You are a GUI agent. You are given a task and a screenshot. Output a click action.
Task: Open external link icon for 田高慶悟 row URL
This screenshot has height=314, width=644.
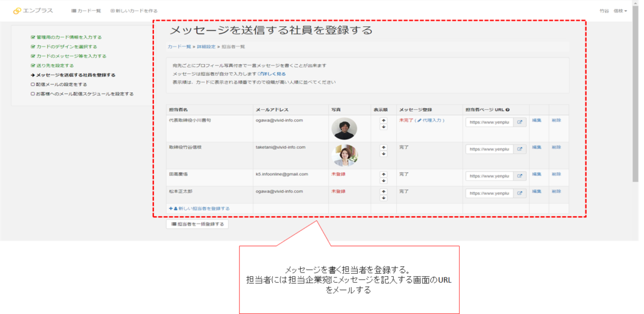point(520,176)
